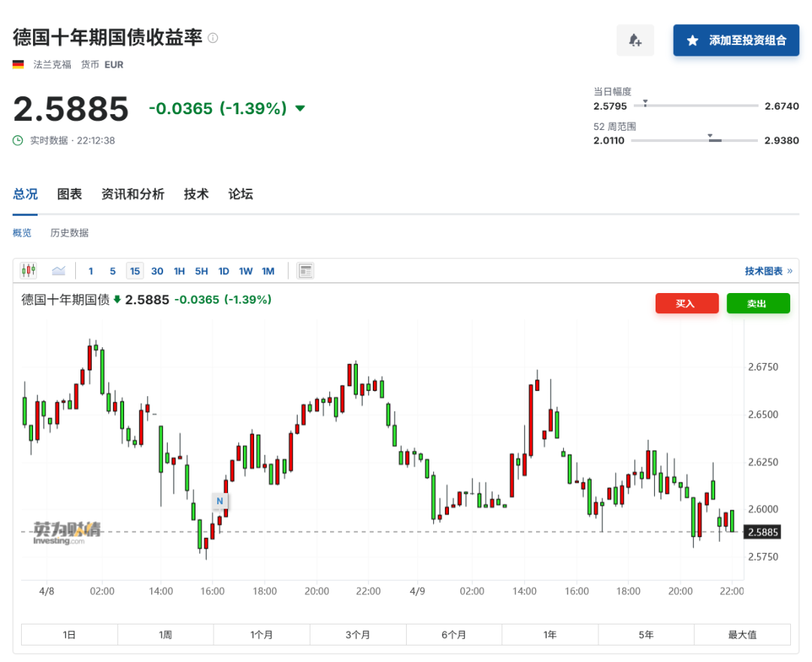Click the clock icon beside real-time data
812x662 pixels.
coord(18,141)
